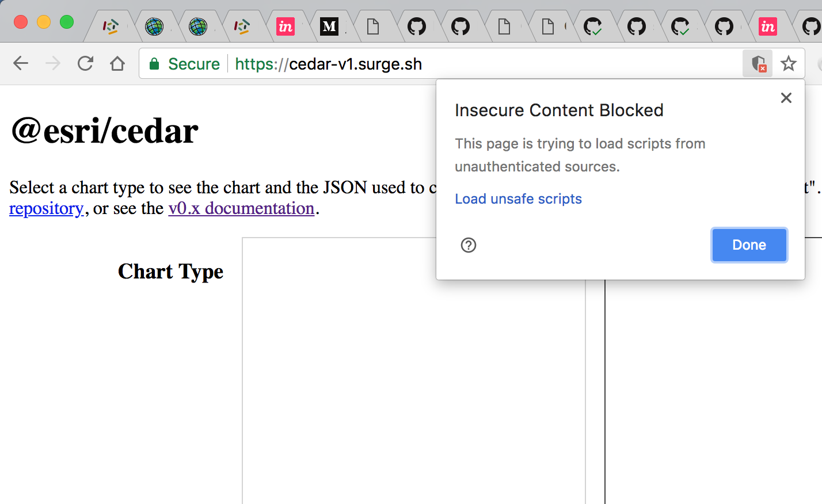Click the green Secure padlock indicator

tap(184, 64)
